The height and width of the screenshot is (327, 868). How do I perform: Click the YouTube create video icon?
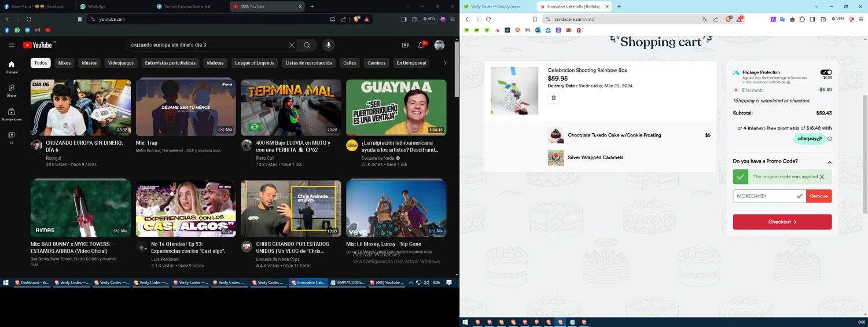[x=405, y=45]
